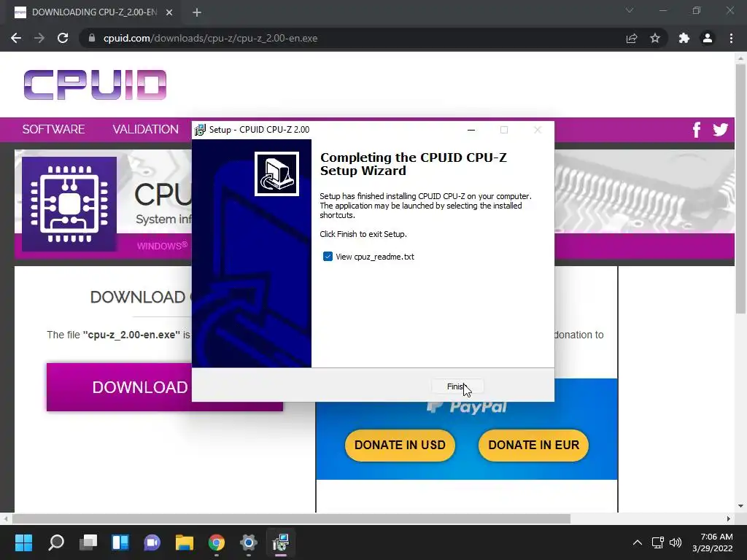This screenshot has width=747, height=560.
Task: Uncheck View cpuz_readme.txt checkbox
Action: tap(328, 257)
